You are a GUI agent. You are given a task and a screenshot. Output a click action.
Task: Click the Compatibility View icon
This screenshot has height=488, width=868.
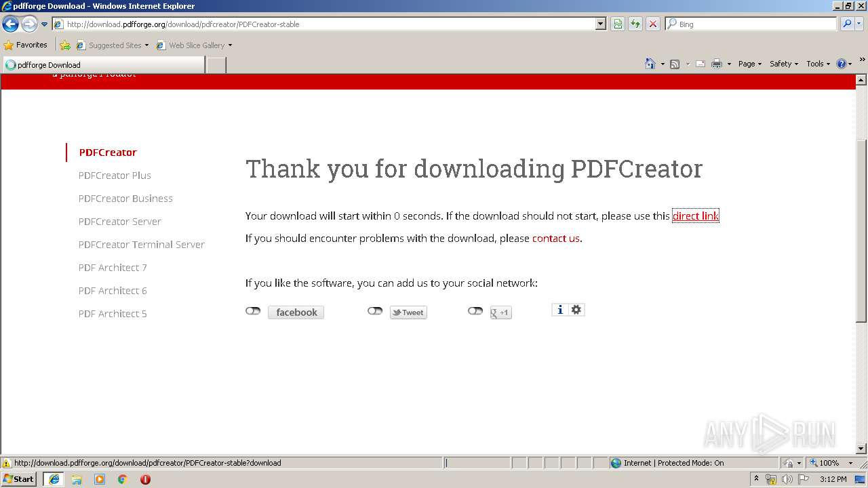pyautogui.click(x=618, y=24)
